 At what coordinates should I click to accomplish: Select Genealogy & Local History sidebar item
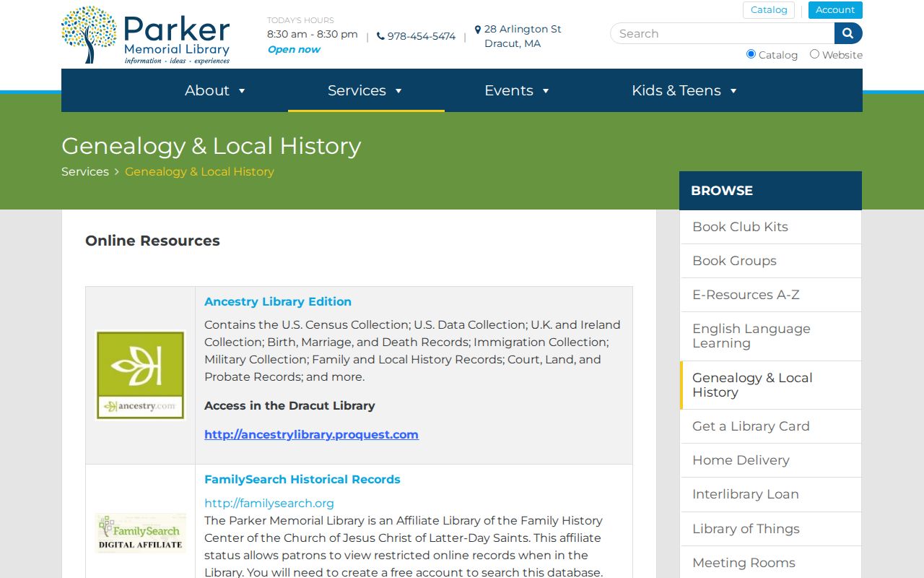[x=771, y=385]
